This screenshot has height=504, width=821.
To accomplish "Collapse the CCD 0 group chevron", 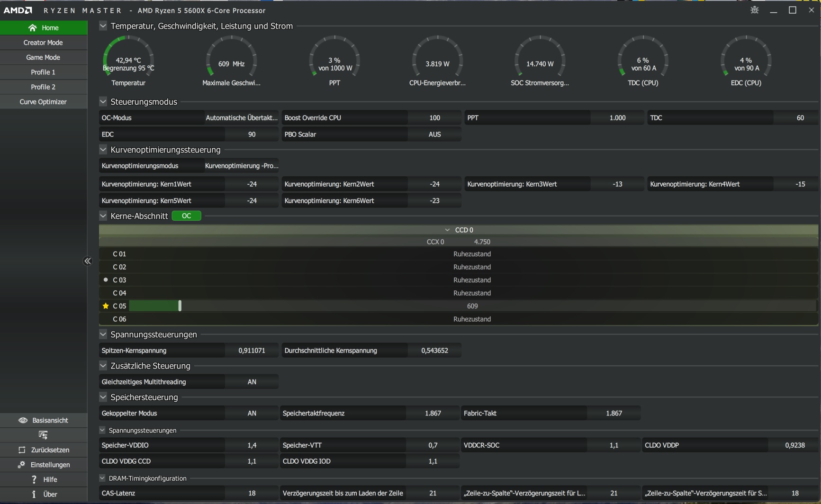I will coord(447,230).
